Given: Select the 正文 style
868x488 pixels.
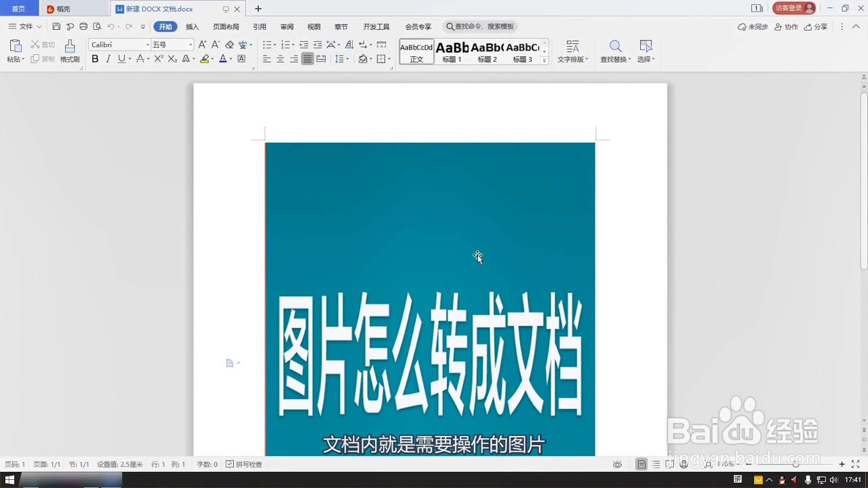Looking at the screenshot, I should pos(417,52).
